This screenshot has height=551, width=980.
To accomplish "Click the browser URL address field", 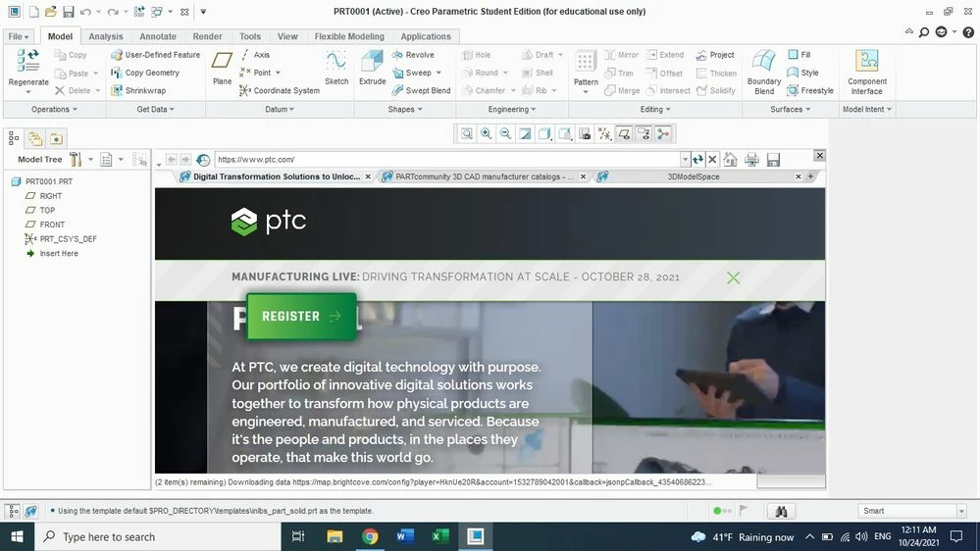I will point(447,159).
